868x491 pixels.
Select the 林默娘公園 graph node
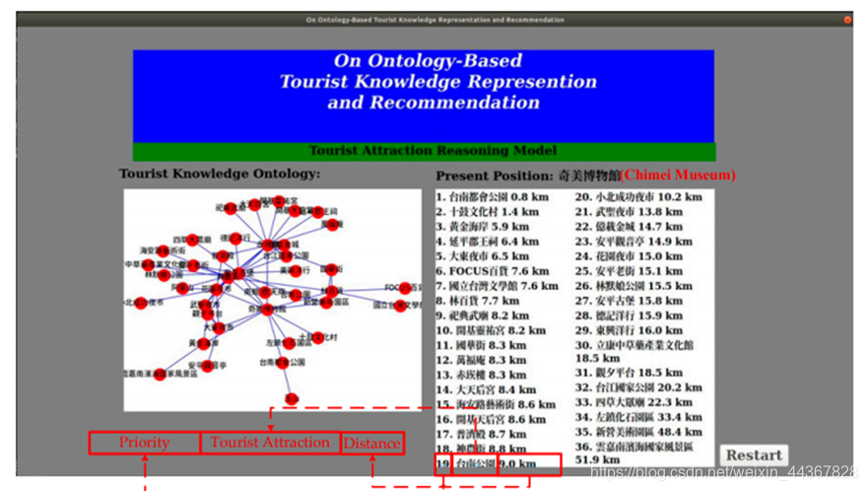(x=164, y=275)
